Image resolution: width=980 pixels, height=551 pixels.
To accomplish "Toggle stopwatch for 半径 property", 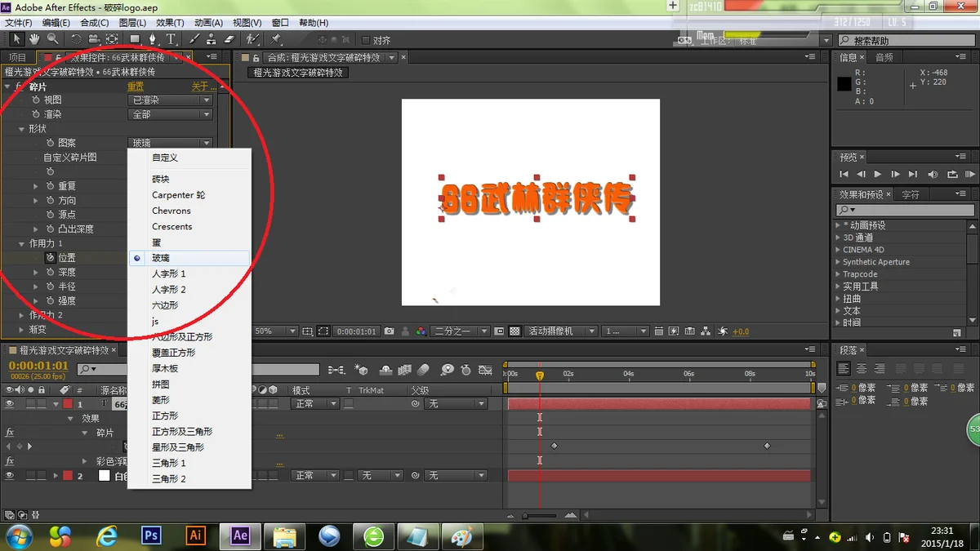I will (x=50, y=287).
